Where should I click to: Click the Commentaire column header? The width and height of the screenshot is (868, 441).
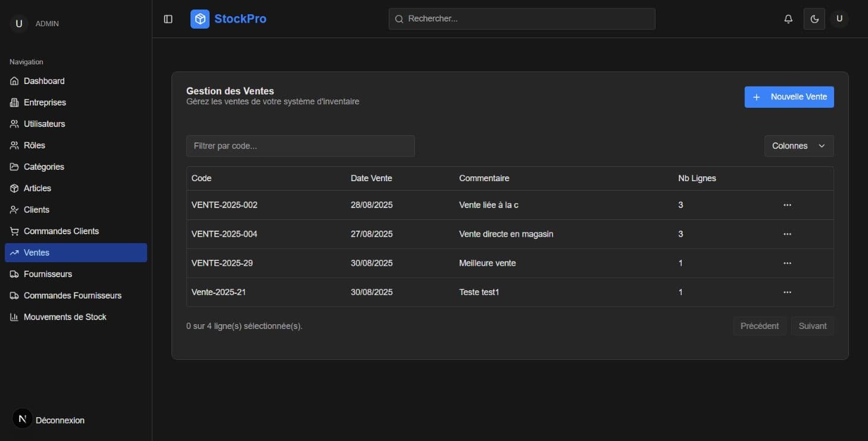tap(484, 178)
